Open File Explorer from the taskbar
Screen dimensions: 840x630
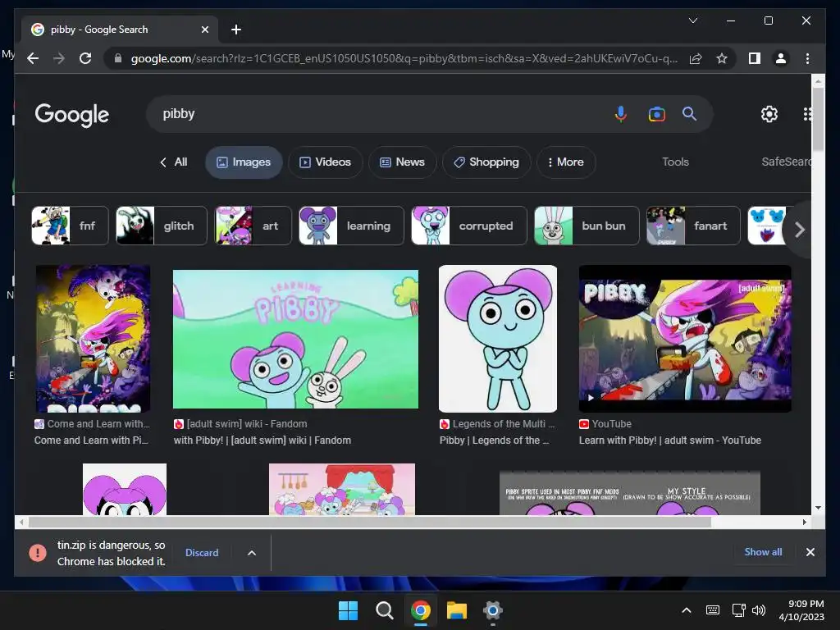(456, 610)
